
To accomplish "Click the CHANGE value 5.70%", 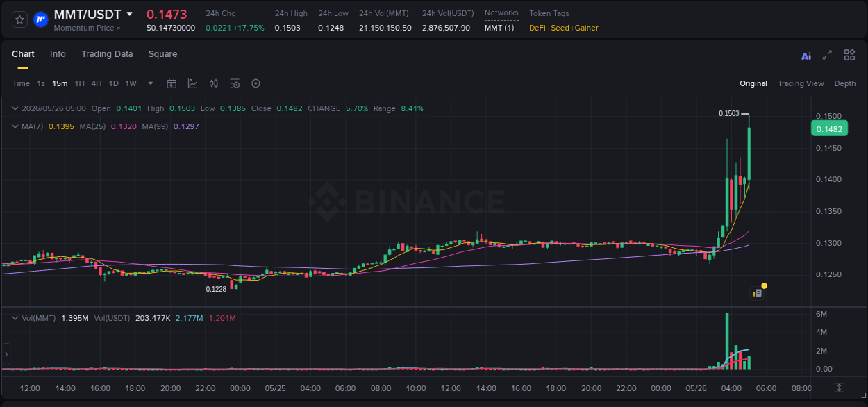I will (x=357, y=108).
